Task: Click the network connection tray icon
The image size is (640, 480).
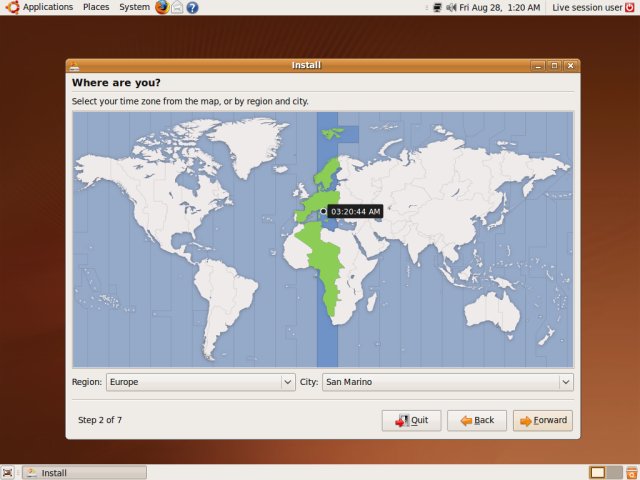Action: coord(437,7)
